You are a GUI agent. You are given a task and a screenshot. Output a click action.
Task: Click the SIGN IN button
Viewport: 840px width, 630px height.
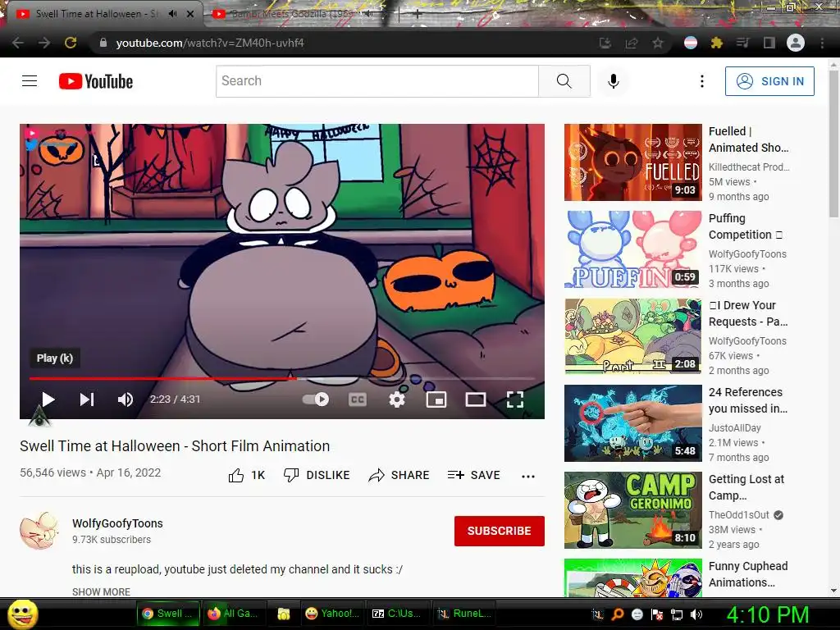(769, 81)
